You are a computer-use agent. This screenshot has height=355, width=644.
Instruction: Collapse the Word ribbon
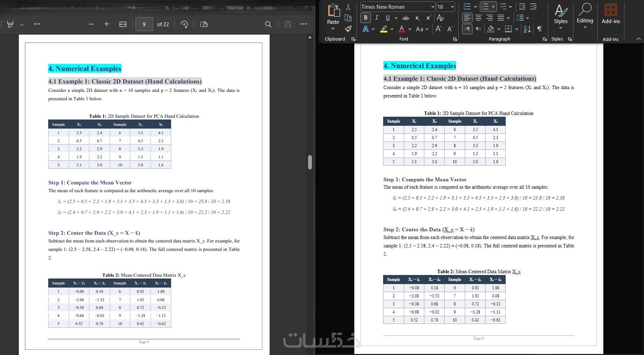click(x=639, y=39)
